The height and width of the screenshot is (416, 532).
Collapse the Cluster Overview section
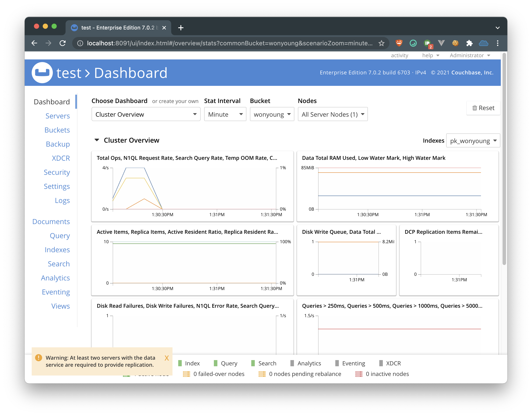tap(97, 140)
